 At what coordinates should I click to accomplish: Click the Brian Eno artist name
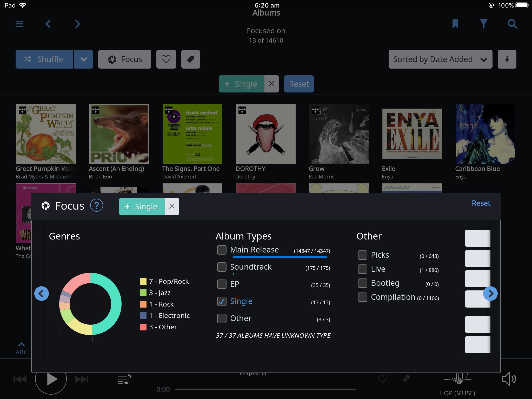100,177
